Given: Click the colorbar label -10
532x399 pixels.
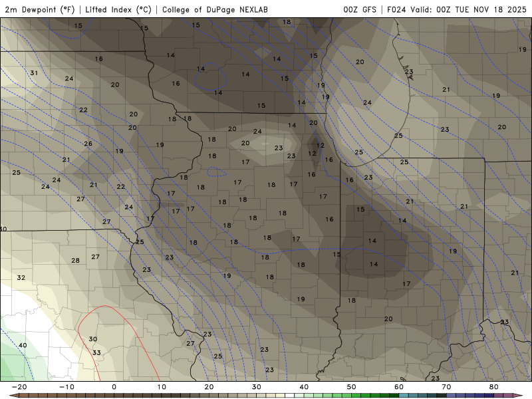Looking at the screenshot, I should click(66, 387).
